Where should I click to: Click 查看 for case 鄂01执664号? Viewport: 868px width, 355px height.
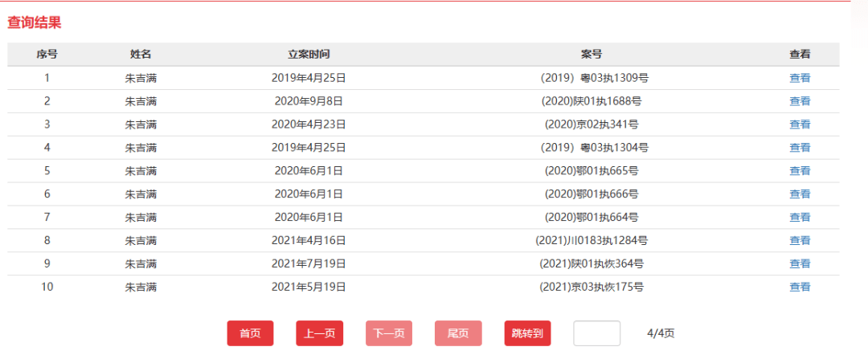[x=799, y=218]
